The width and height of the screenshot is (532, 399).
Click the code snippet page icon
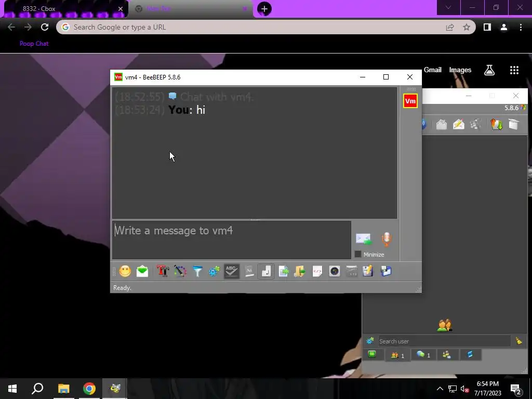pyautogui.click(x=317, y=271)
